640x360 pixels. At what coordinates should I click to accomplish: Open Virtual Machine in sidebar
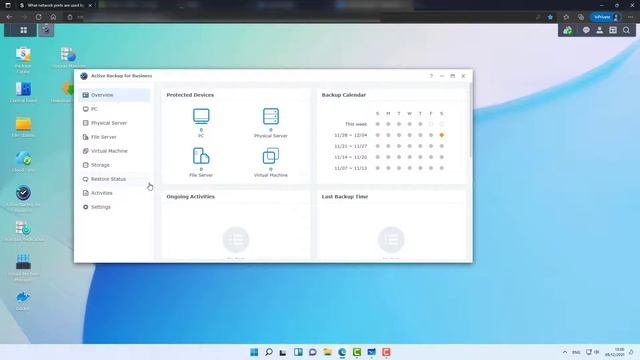114,151
